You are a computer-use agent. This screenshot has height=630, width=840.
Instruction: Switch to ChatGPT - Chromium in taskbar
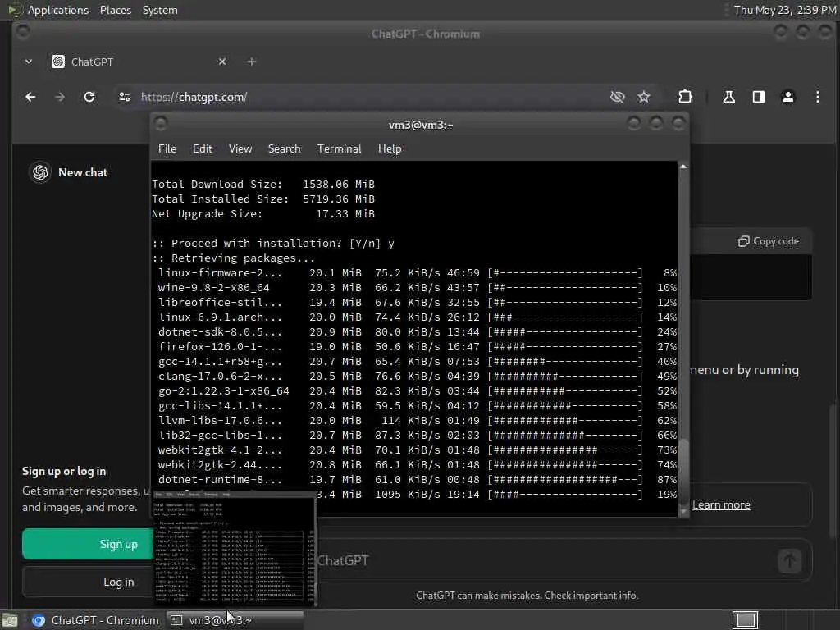click(95, 620)
